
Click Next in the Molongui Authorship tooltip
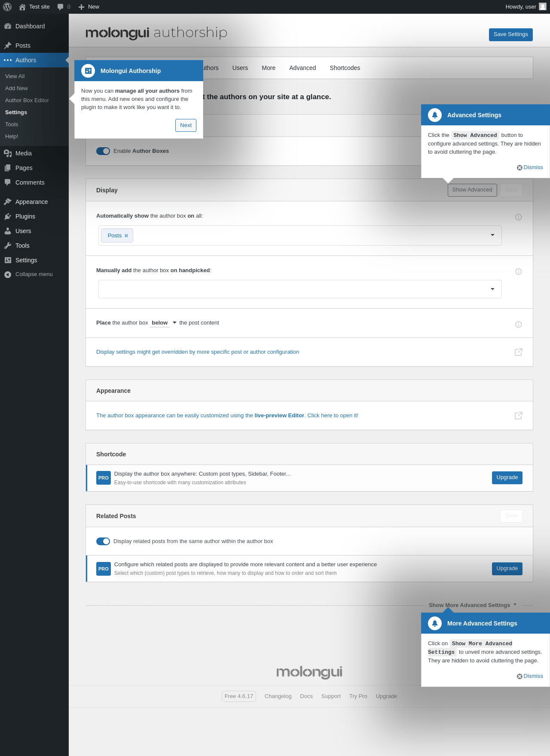[186, 125]
